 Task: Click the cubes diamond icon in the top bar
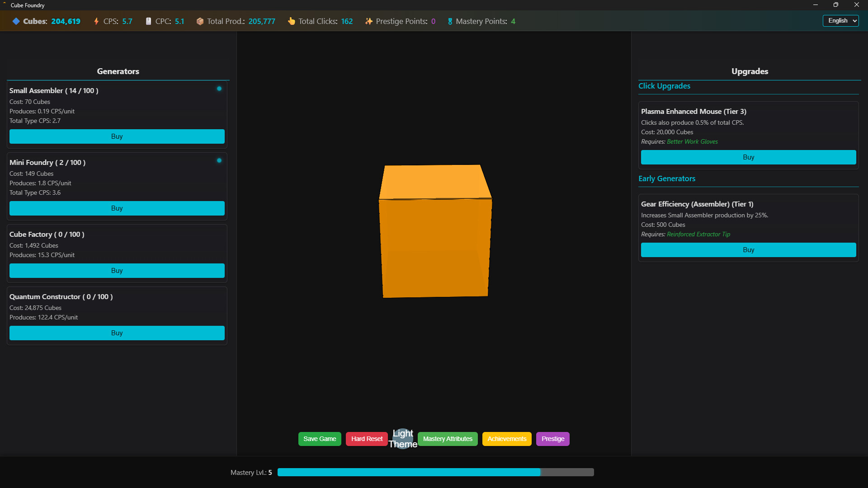[17, 21]
